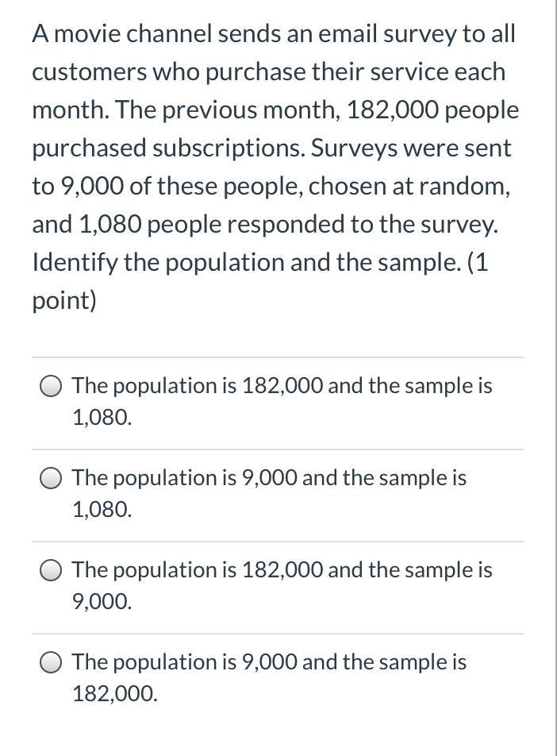Click '182,000 people' in the question paragraph
This screenshot has width=557, height=756.
(x=432, y=110)
